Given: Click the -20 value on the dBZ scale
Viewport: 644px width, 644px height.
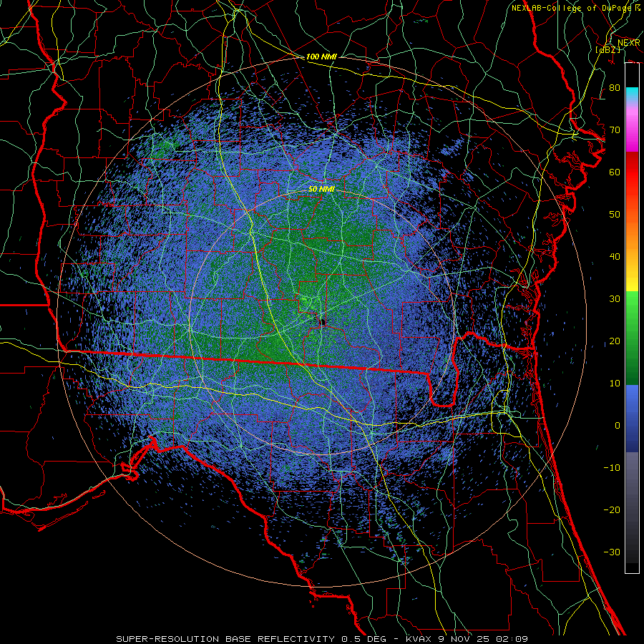Looking at the screenshot, I should (x=612, y=509).
